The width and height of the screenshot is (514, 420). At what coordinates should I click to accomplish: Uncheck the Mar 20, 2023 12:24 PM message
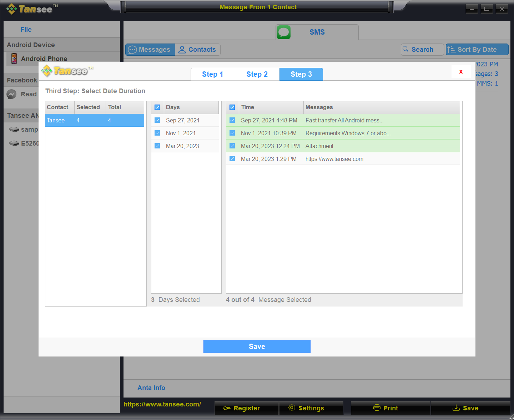(232, 146)
